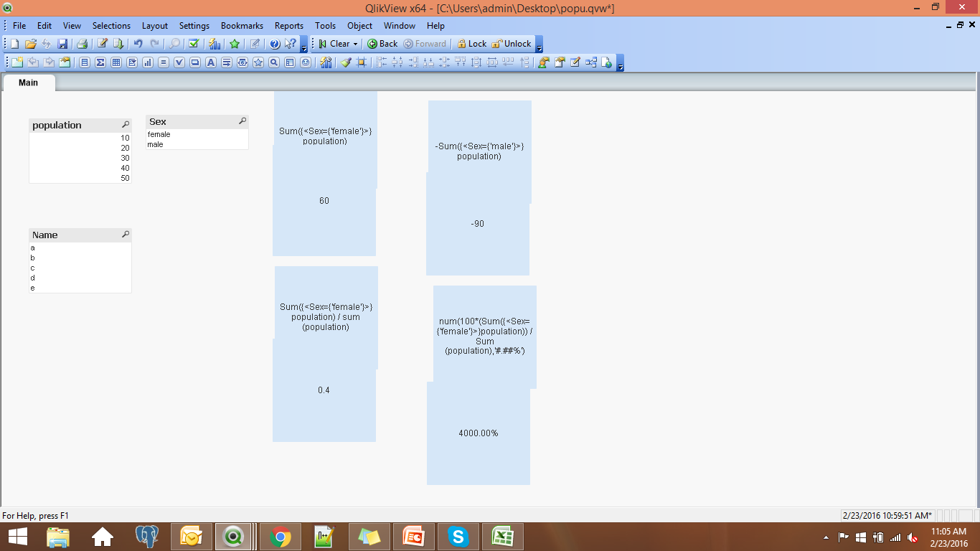The height and width of the screenshot is (551, 980).
Task: Select value 50 in population list
Action: click(x=80, y=178)
